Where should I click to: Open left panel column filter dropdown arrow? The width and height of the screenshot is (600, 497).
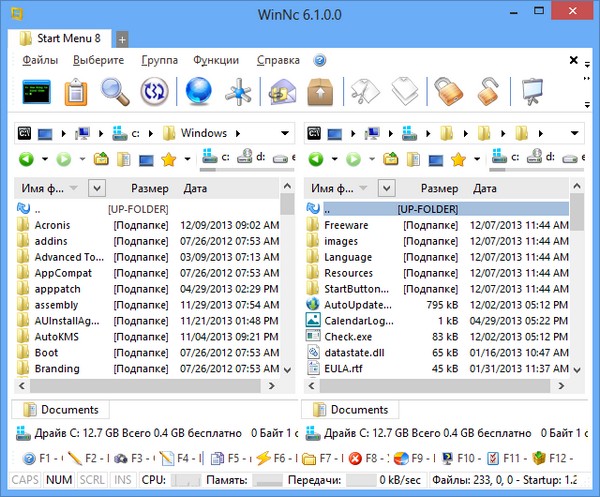pyautogui.click(x=96, y=188)
